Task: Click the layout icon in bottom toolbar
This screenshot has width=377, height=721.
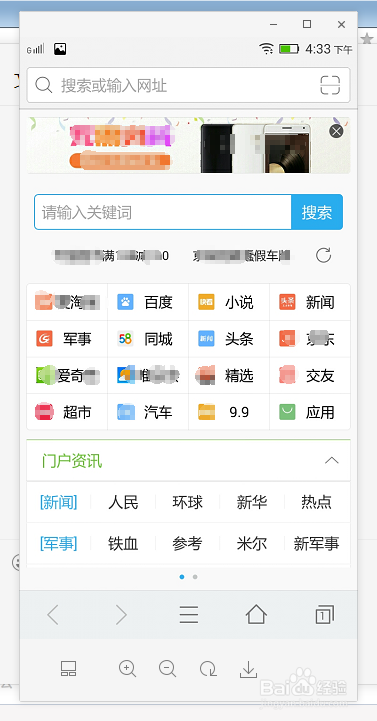Action: 69,669
